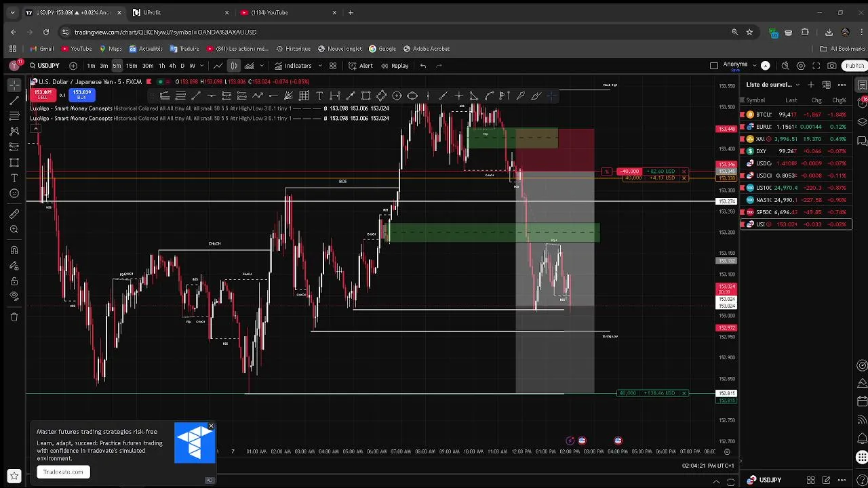Image resolution: width=868 pixels, height=488 pixels.
Task: Sort the watchlist by Chg% column
Action: click(x=840, y=100)
